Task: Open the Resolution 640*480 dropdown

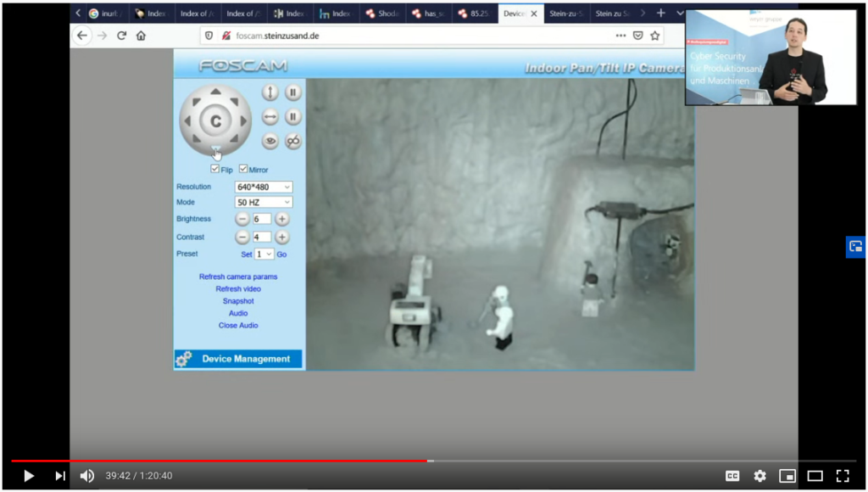Action: coord(264,187)
